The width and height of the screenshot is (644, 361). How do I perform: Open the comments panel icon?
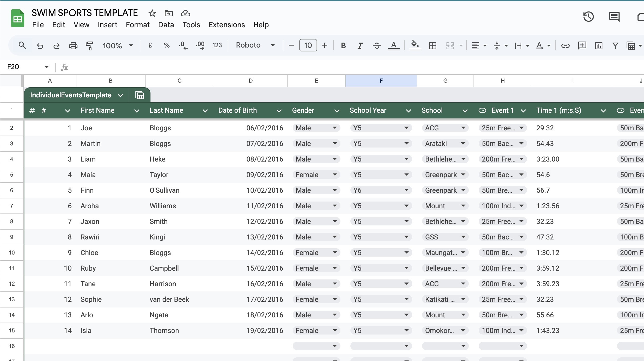coord(614,17)
